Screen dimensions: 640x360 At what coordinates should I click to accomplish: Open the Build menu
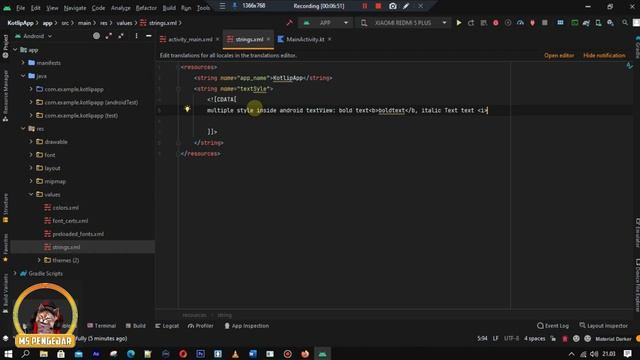click(x=169, y=8)
